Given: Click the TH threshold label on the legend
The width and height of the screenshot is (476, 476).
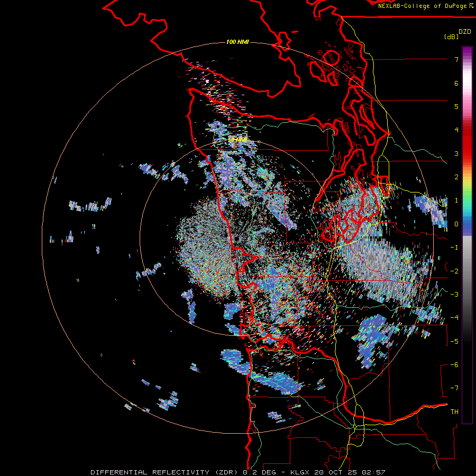Looking at the screenshot, I should 454,412.
